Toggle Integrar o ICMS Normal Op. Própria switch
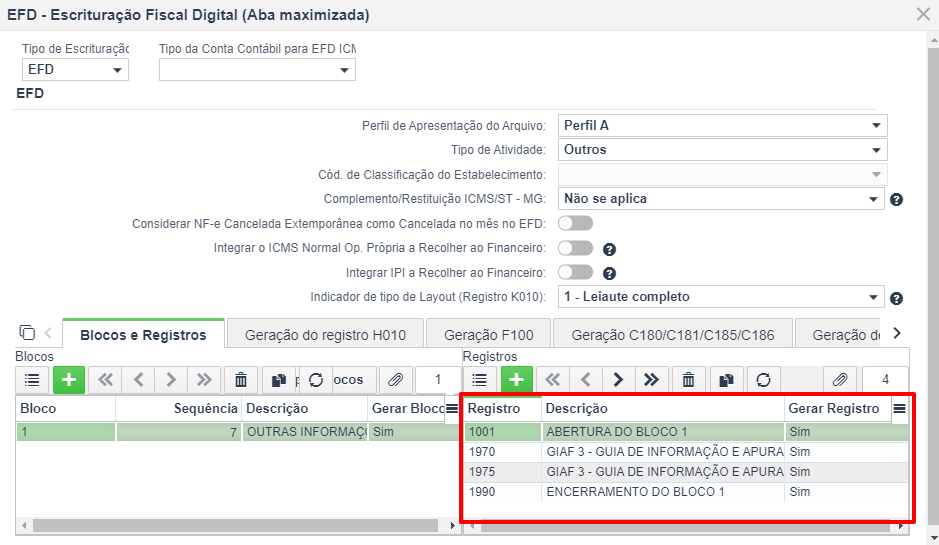Viewport: 939px width, 545px height. tap(575, 248)
